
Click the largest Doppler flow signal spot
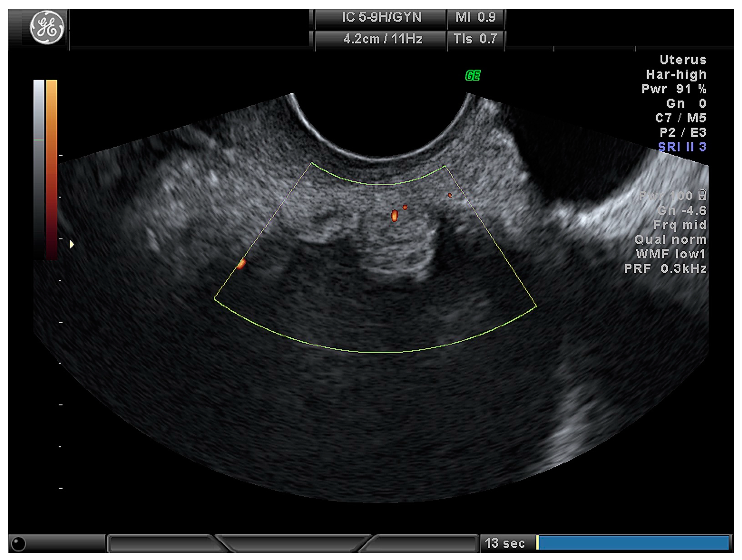click(x=394, y=216)
